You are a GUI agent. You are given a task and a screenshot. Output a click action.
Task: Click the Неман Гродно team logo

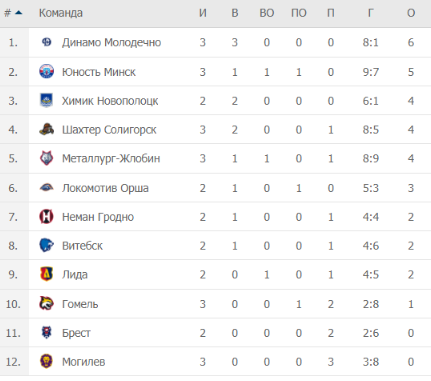click(46, 217)
